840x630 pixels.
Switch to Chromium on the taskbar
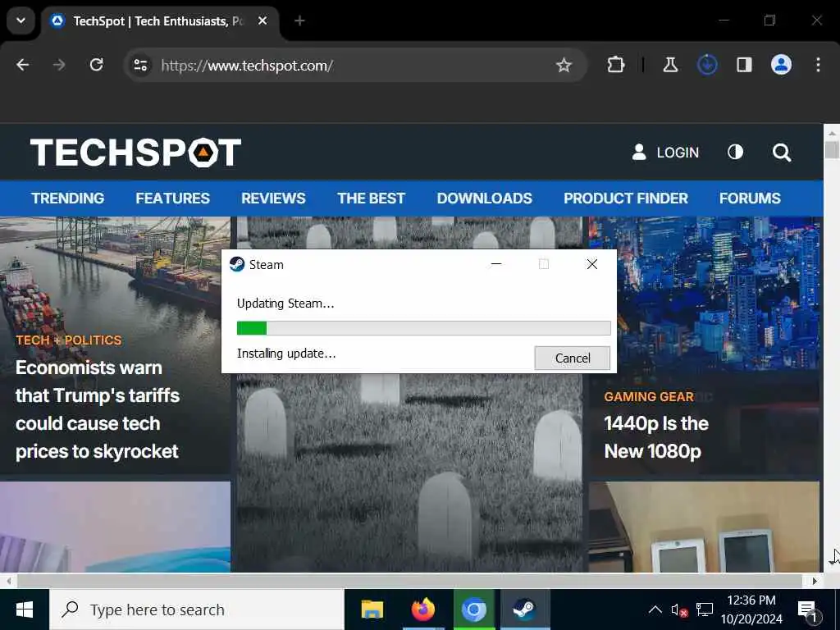point(473,609)
